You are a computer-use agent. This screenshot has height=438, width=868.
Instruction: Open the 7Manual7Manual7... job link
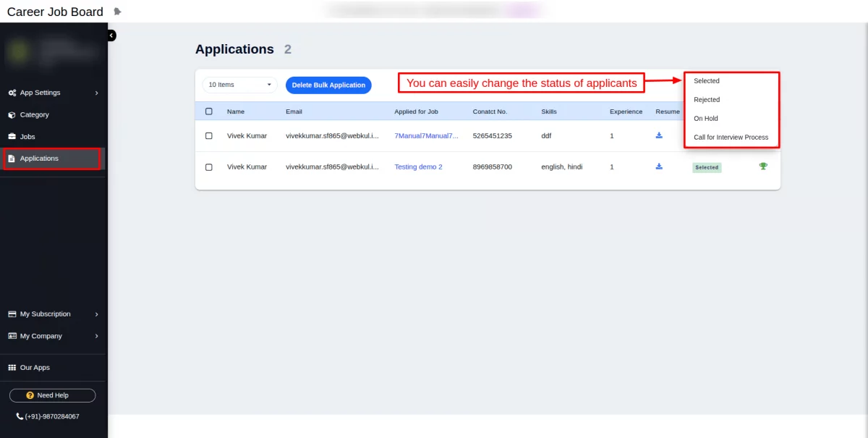click(426, 135)
